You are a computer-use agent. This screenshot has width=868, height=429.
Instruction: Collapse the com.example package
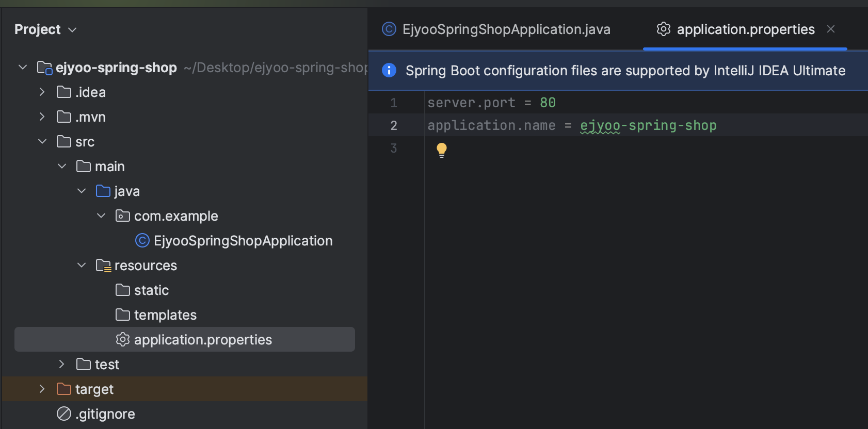click(x=101, y=216)
